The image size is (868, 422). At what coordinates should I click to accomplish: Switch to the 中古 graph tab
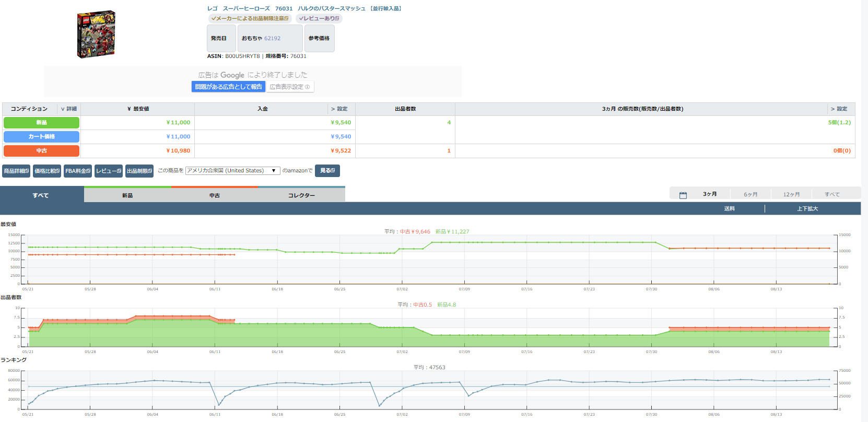pos(215,195)
